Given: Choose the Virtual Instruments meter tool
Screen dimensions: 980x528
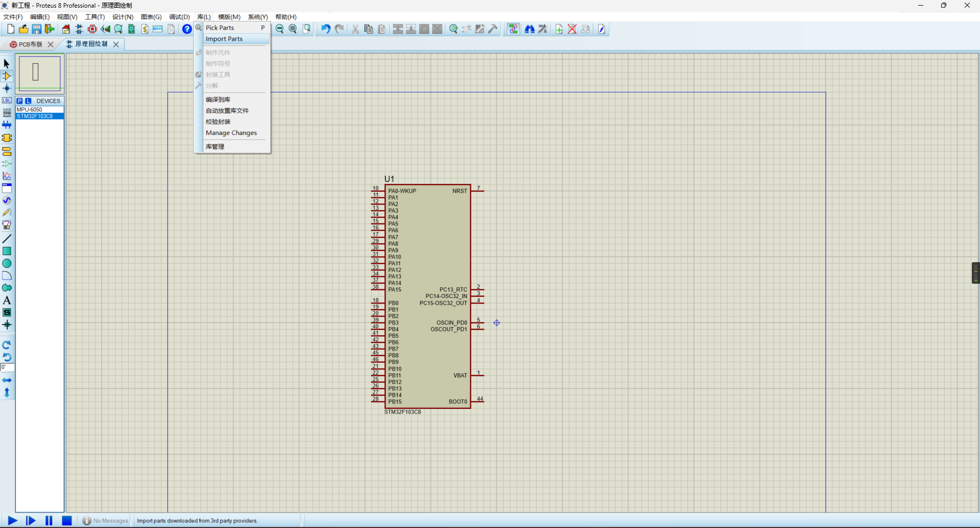Looking at the screenshot, I should [x=7, y=225].
